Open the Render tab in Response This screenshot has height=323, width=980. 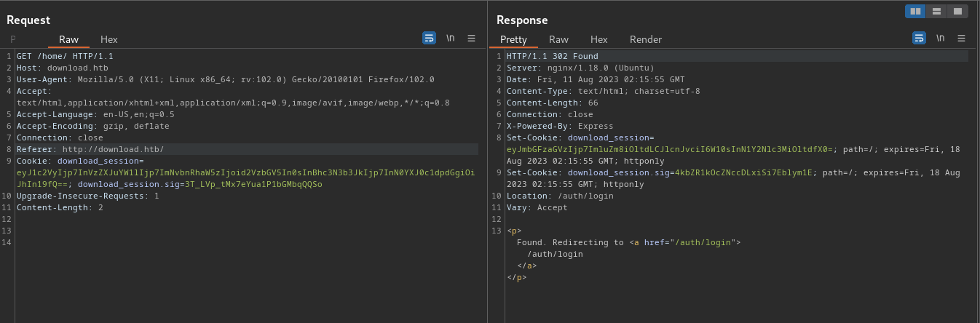point(646,39)
